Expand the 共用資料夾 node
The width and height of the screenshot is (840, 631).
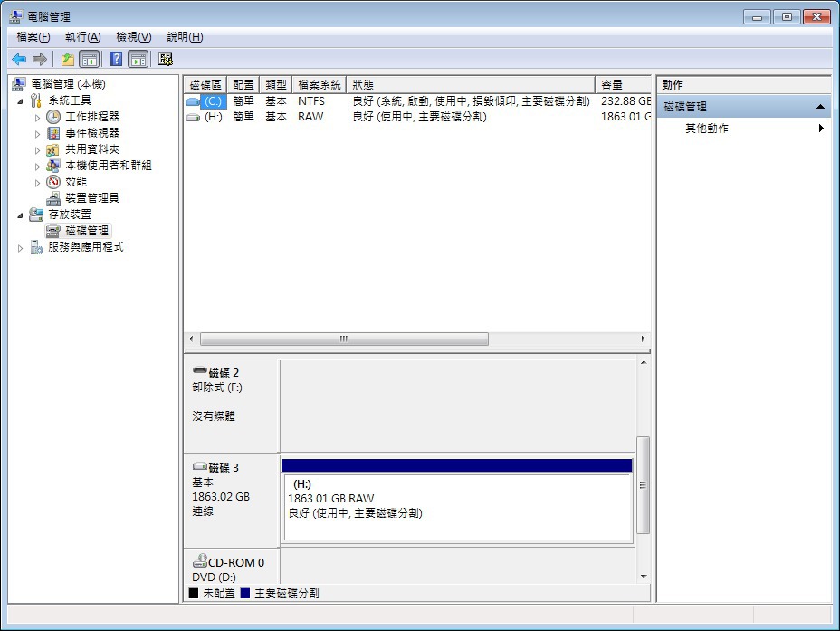pyautogui.click(x=37, y=150)
